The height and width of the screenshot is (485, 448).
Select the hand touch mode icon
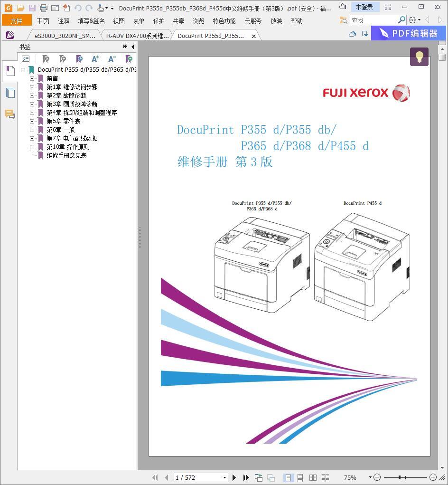[x=101, y=8]
